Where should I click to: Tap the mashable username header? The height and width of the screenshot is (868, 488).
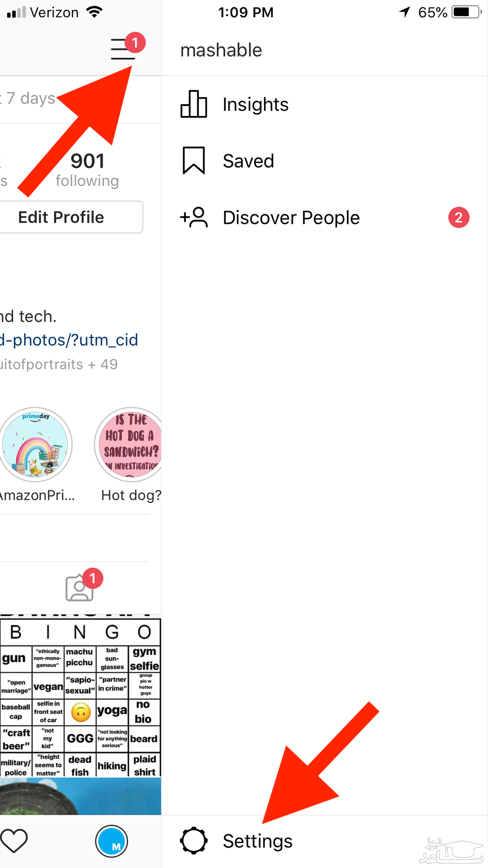coord(221,50)
